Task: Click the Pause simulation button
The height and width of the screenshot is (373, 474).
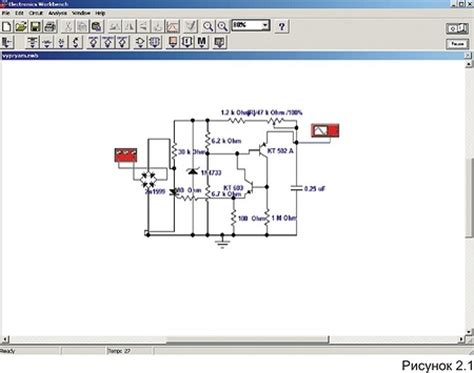Action: [457, 44]
